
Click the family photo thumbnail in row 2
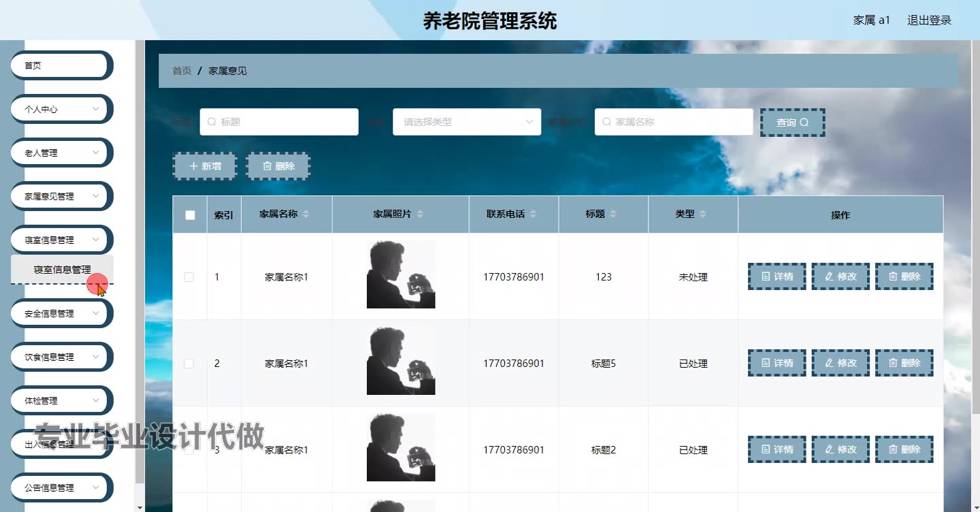[x=401, y=361]
